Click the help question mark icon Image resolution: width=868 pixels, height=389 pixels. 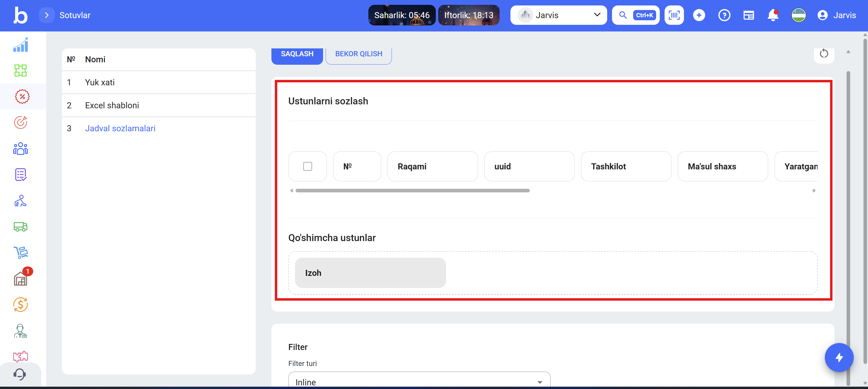click(724, 15)
